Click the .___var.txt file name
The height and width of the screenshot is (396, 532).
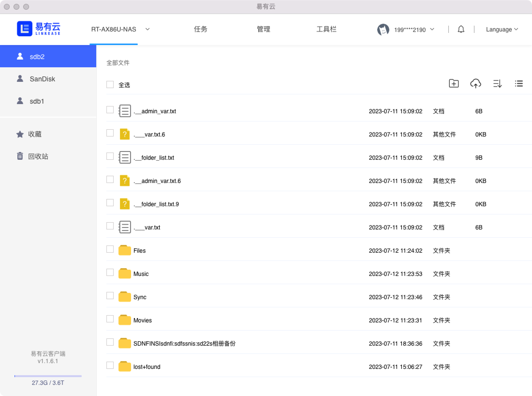(147, 227)
